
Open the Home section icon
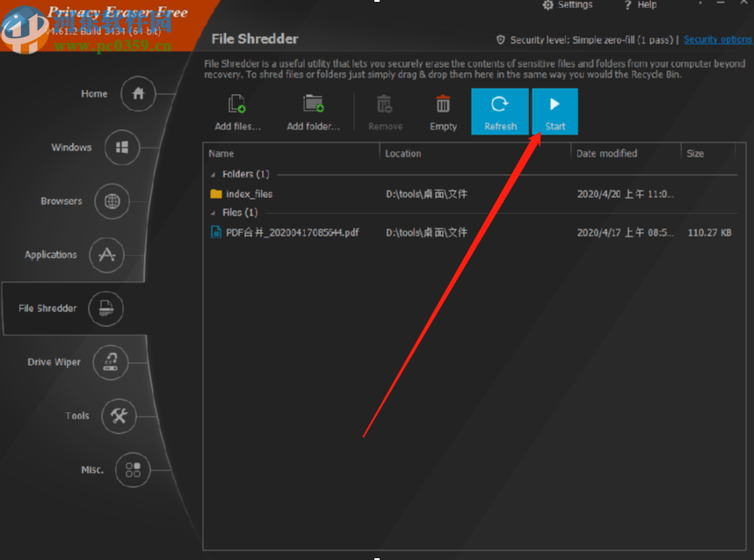[139, 94]
